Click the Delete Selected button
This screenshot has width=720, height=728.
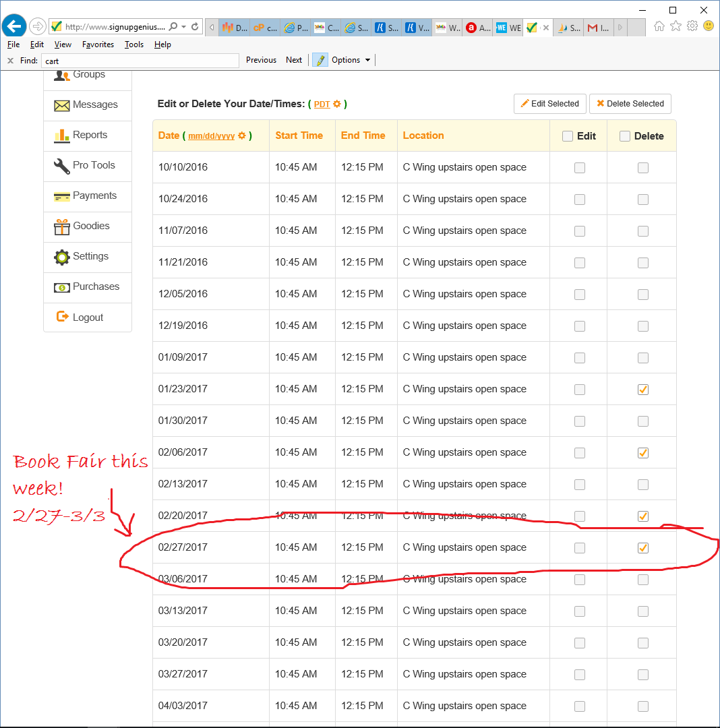630,104
